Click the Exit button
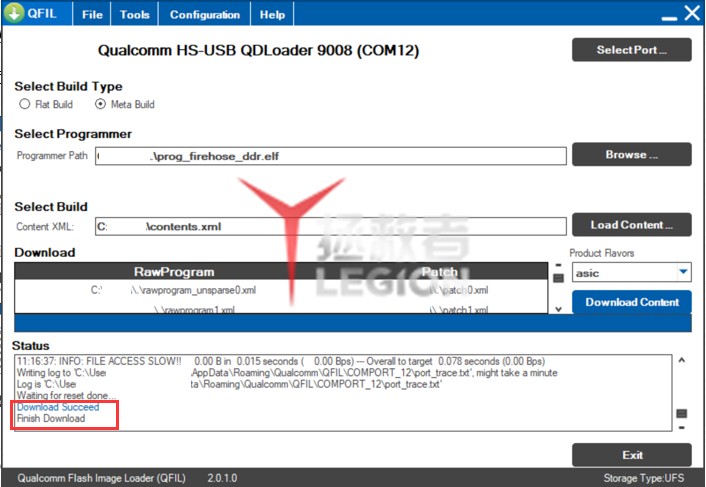This screenshot has height=487, width=706. pyautogui.click(x=631, y=455)
